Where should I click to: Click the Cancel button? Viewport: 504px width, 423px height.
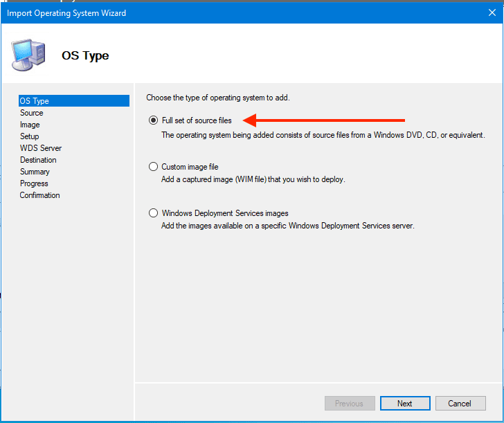[x=460, y=403]
